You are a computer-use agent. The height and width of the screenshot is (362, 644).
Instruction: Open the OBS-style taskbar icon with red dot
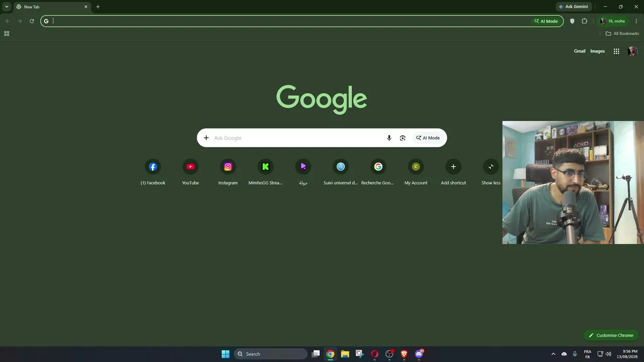(389, 354)
